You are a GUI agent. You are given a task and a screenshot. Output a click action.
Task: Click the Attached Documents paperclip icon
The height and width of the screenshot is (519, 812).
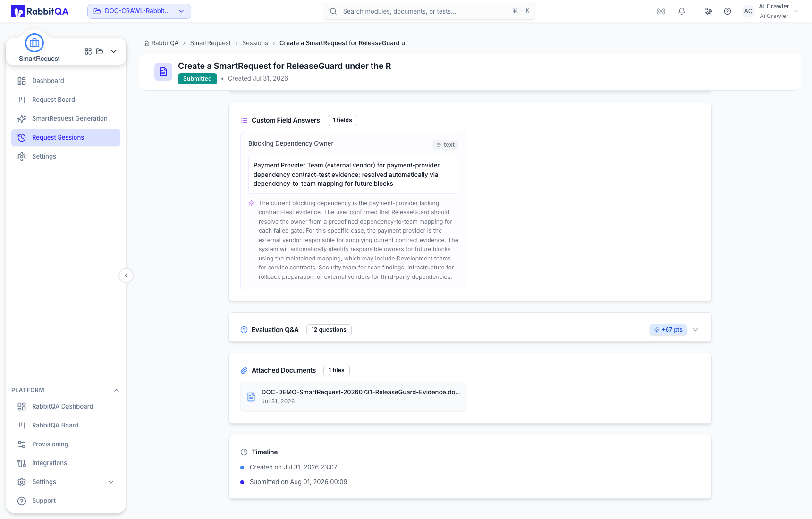(244, 370)
